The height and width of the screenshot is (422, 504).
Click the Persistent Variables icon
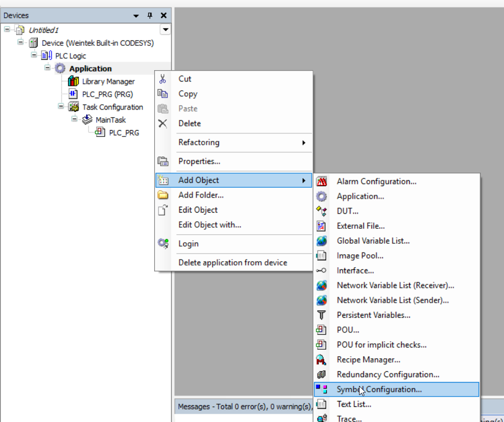click(322, 315)
